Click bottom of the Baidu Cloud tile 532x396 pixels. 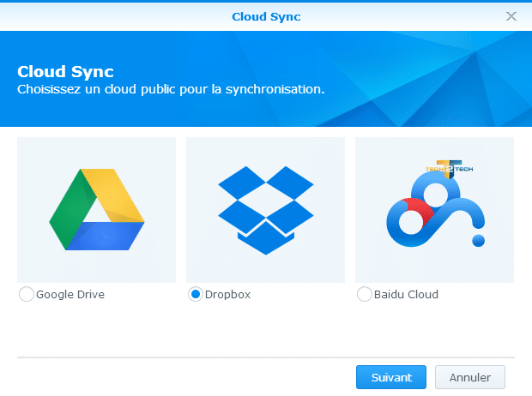(433, 273)
